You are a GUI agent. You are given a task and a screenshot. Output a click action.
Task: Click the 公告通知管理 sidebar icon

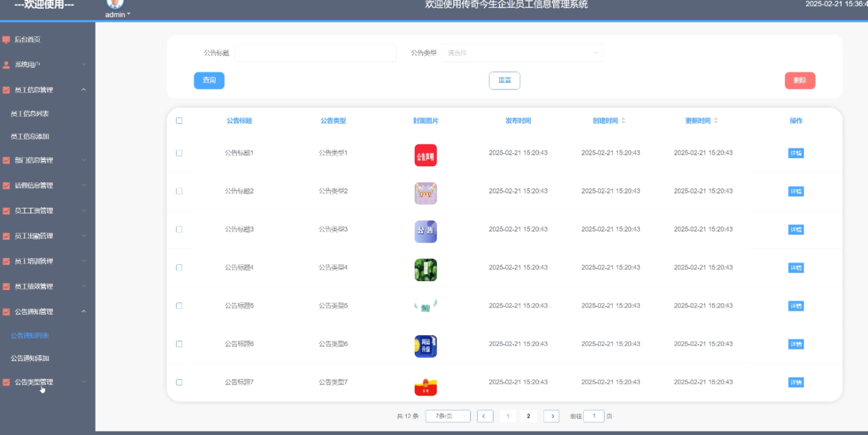[x=6, y=312]
